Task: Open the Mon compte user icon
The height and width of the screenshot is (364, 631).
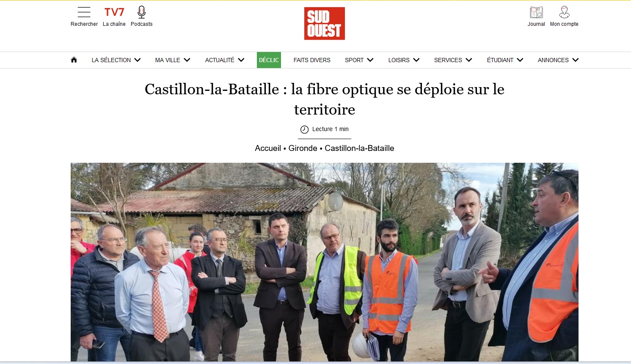Action: click(564, 12)
